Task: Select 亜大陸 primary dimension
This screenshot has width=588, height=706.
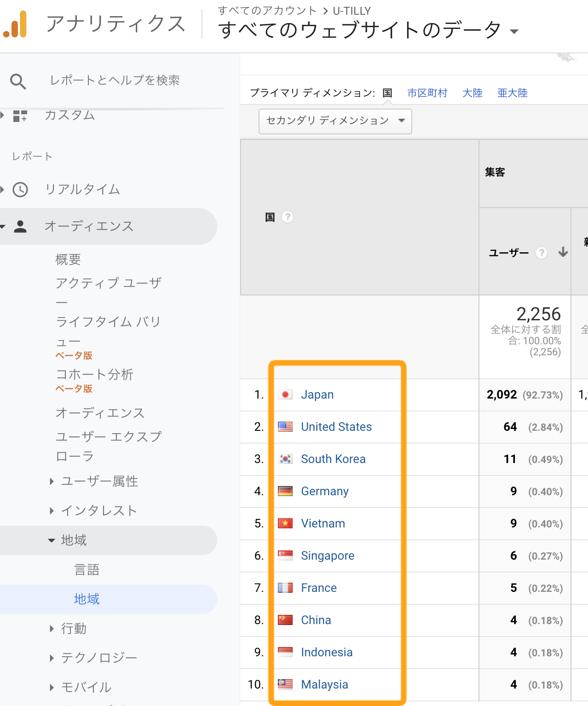Action: 513,93
